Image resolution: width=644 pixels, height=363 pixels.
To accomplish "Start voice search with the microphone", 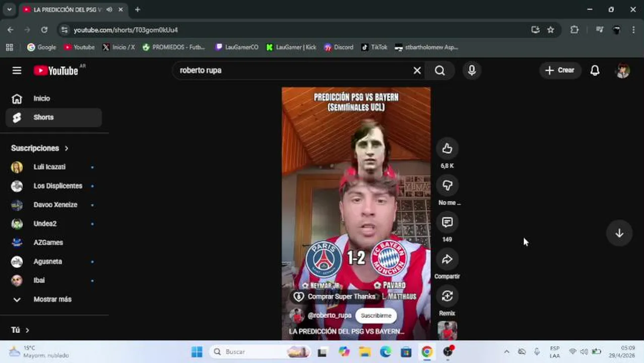I will click(472, 71).
